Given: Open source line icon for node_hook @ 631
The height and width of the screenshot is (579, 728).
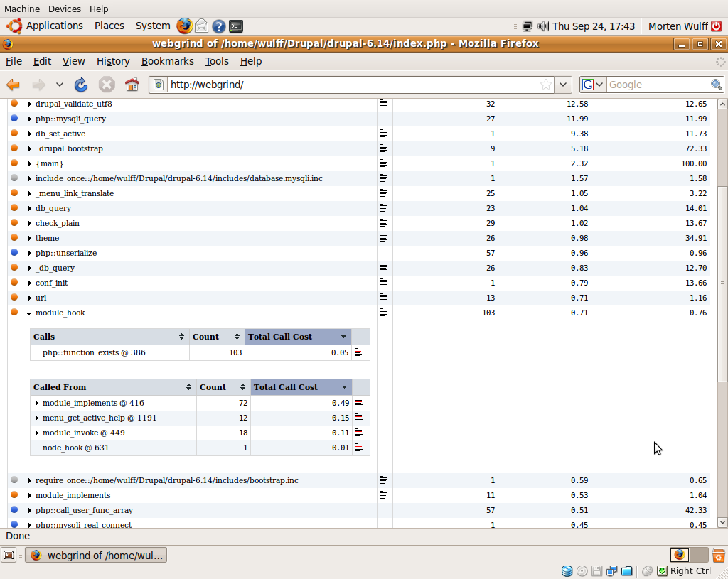Looking at the screenshot, I should tap(358, 448).
